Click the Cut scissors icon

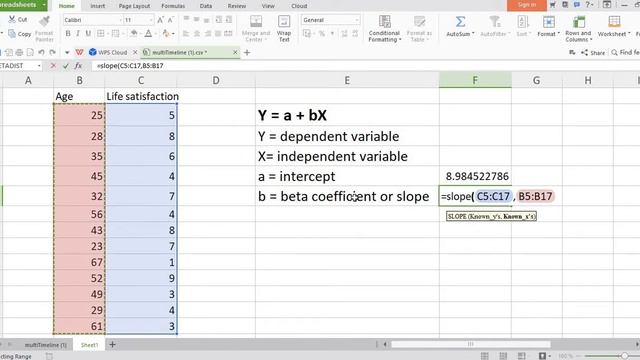tap(12, 19)
